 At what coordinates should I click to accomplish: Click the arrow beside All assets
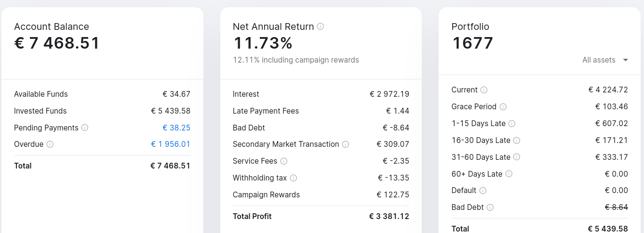[625, 60]
